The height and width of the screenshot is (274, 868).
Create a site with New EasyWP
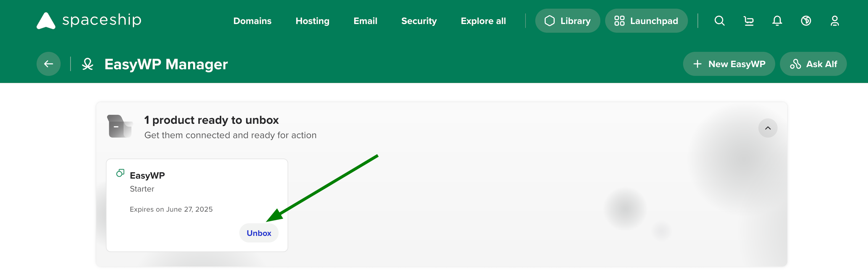point(729,64)
